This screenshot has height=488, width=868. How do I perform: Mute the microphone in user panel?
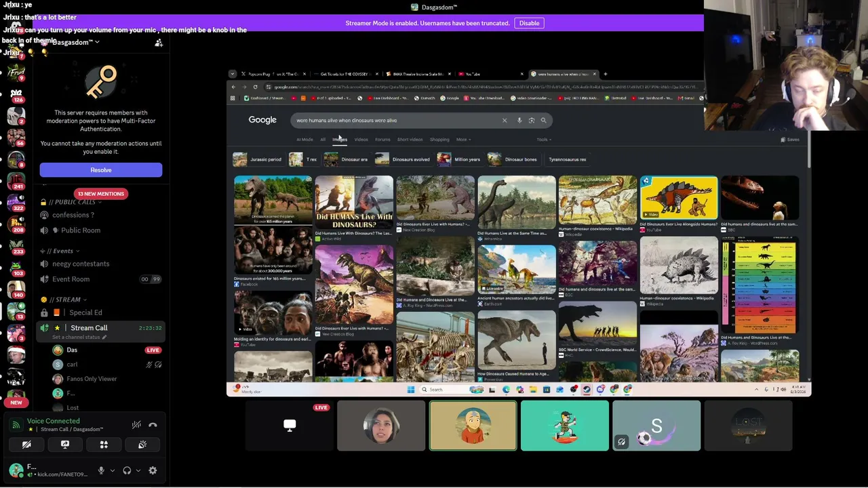(101, 470)
